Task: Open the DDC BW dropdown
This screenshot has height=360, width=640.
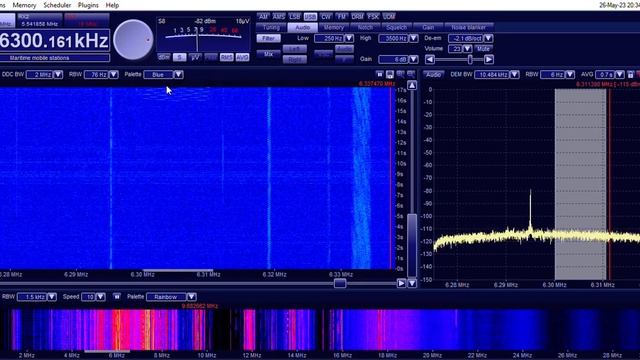Action: (58, 75)
